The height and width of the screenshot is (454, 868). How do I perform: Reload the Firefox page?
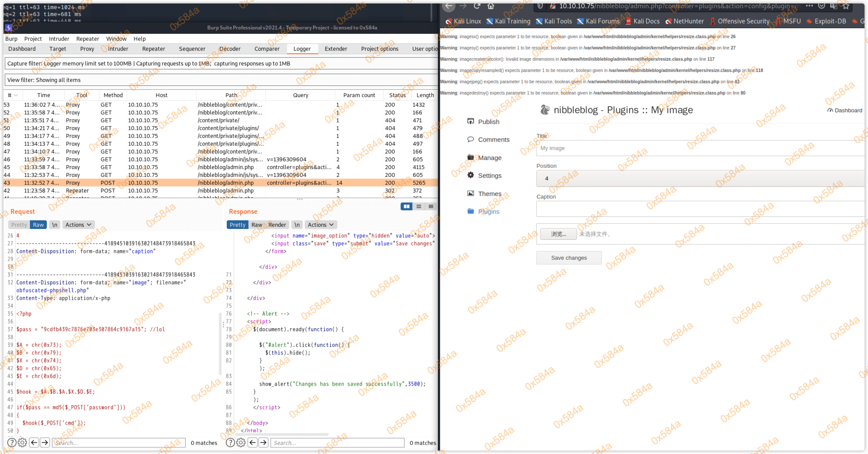[477, 6]
